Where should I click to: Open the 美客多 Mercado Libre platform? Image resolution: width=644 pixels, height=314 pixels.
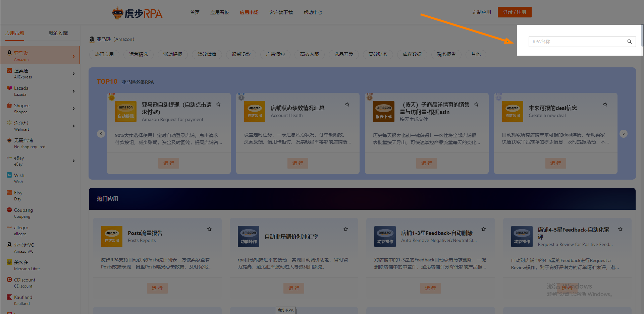[x=40, y=265]
